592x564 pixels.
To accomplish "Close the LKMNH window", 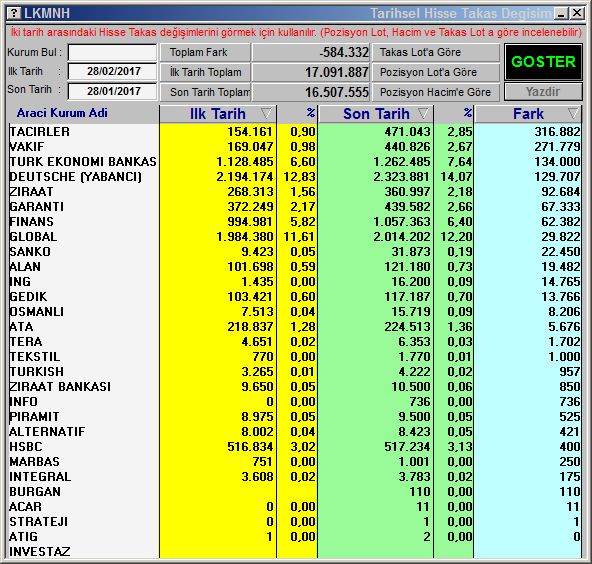I will point(577,14).
